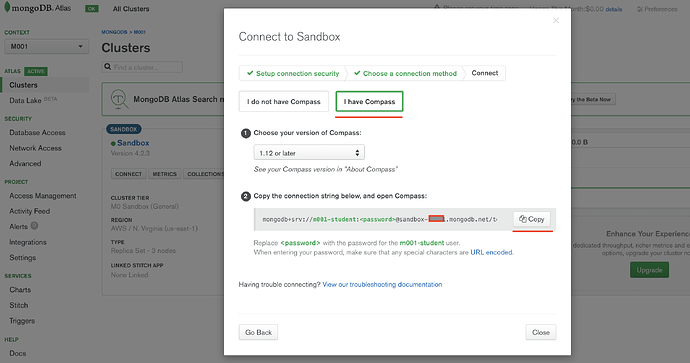Click the 'Find a cluster...' search field

(x=142, y=67)
